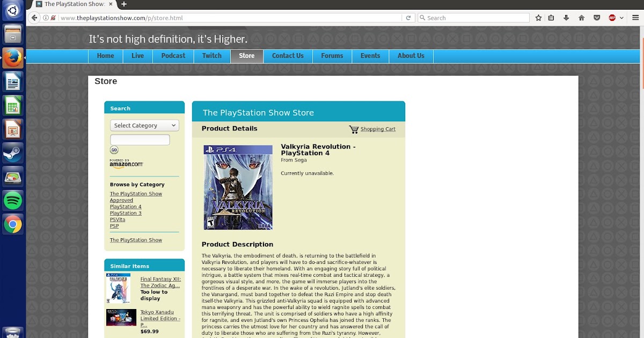644x338 pixels.
Task: Click the shopping cart icon
Action: [354, 129]
